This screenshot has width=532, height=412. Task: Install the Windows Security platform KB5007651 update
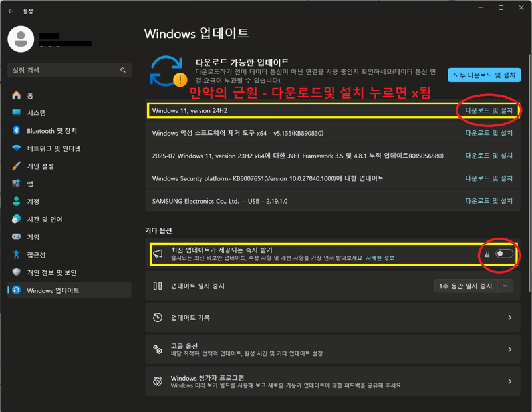point(489,178)
